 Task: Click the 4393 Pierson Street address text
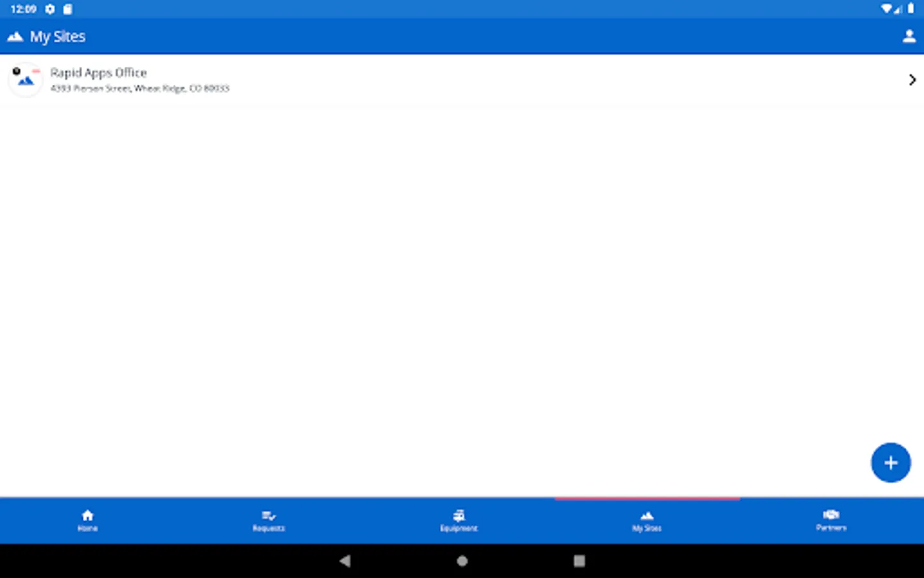(140, 89)
